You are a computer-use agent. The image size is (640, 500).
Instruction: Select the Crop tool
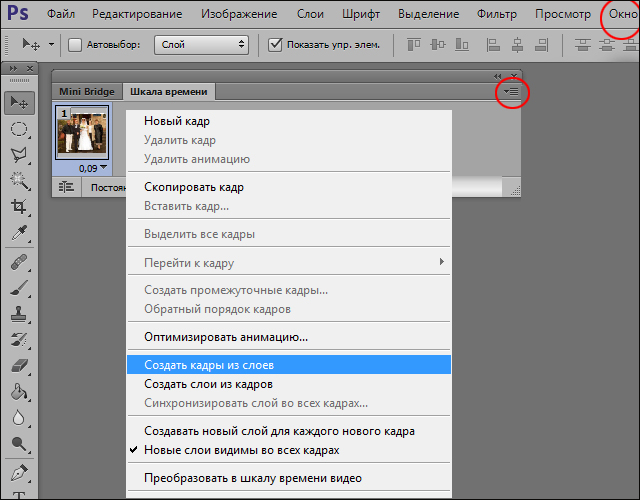[x=18, y=207]
